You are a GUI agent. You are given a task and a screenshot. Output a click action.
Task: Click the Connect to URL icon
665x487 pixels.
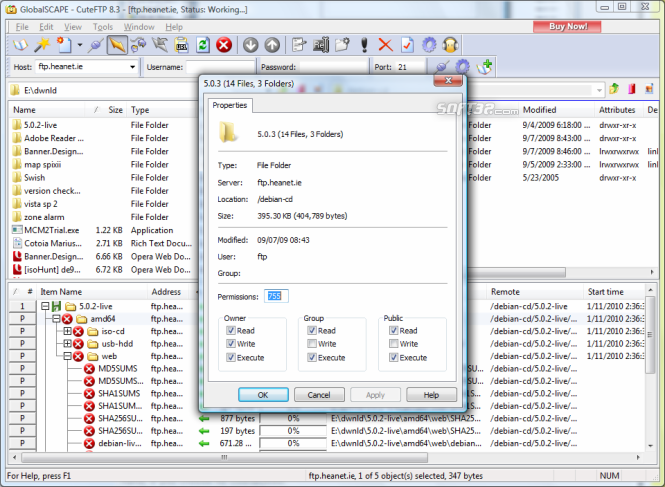pyautogui.click(x=182, y=45)
